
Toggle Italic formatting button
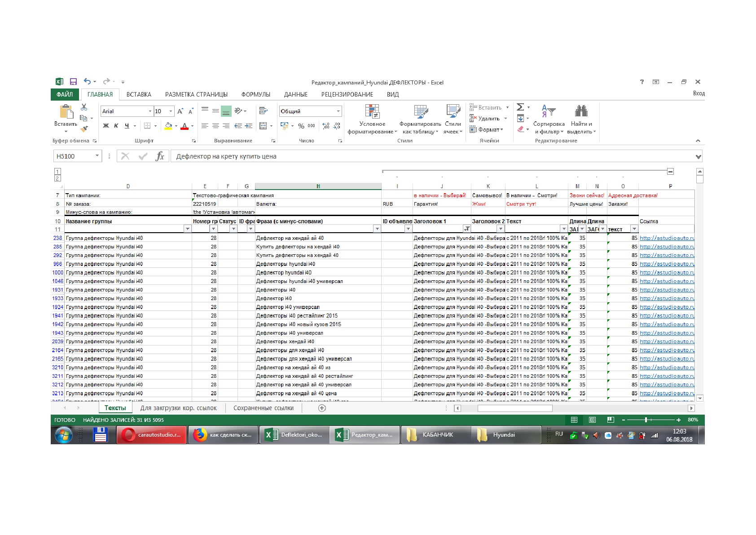[x=116, y=126]
